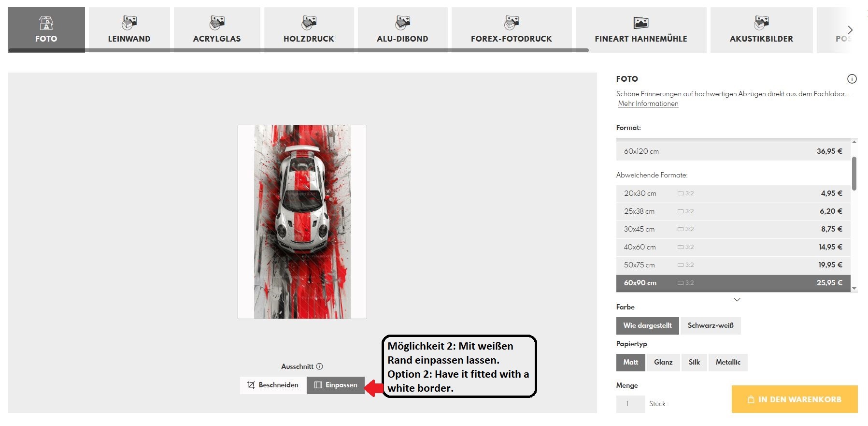Click the Beschneiden crop button
This screenshot has width=868, height=426.
(x=273, y=385)
